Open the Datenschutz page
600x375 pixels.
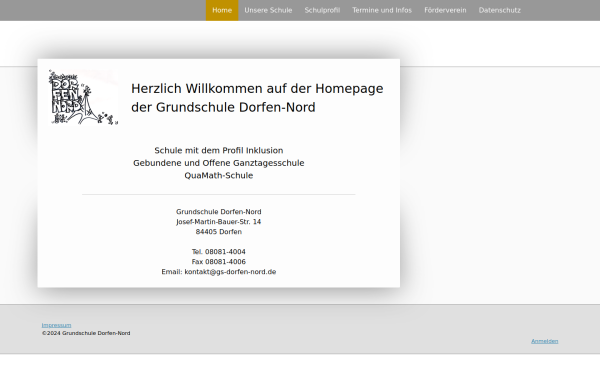coord(499,10)
